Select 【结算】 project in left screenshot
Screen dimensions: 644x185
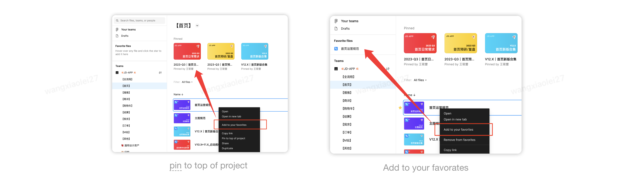[126, 112]
